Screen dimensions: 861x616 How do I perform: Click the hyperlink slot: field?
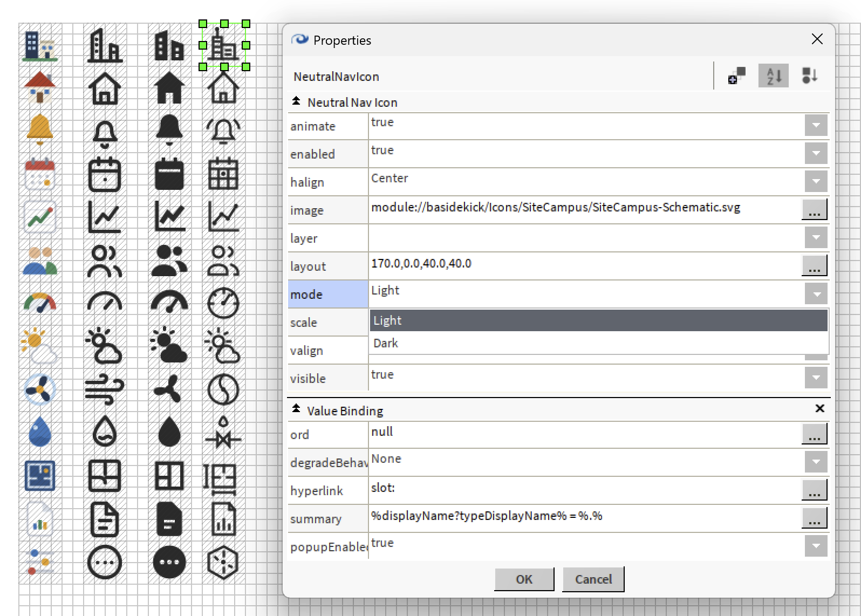585,490
